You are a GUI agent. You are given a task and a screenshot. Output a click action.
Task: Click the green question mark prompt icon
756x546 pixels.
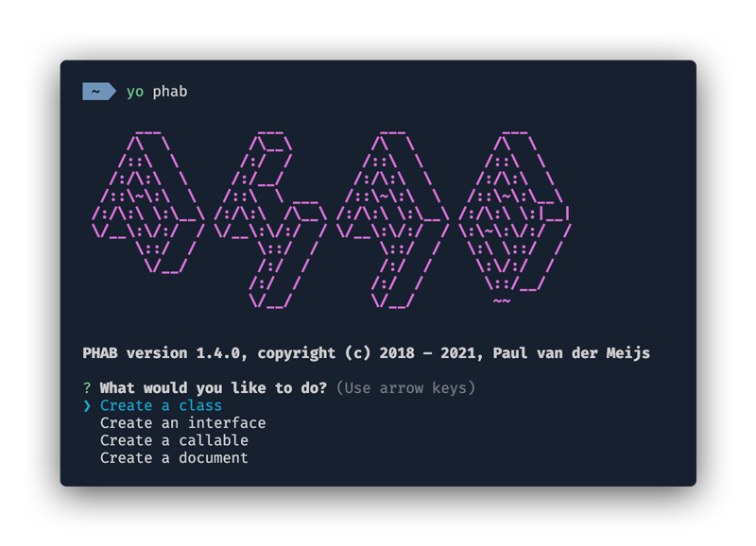click(87, 388)
